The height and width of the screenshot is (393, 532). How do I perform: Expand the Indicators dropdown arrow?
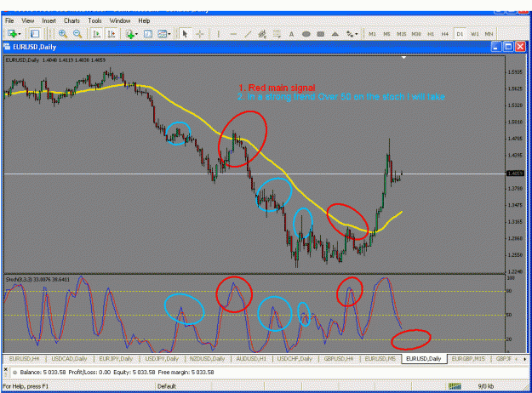[x=136, y=34]
